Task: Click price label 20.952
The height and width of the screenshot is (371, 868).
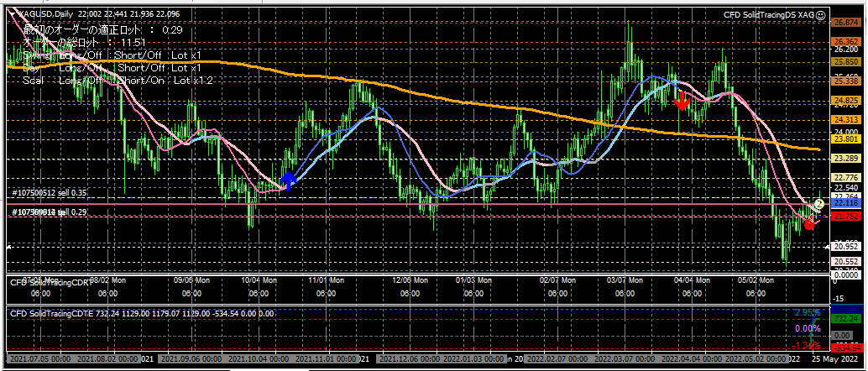Action: (844, 247)
